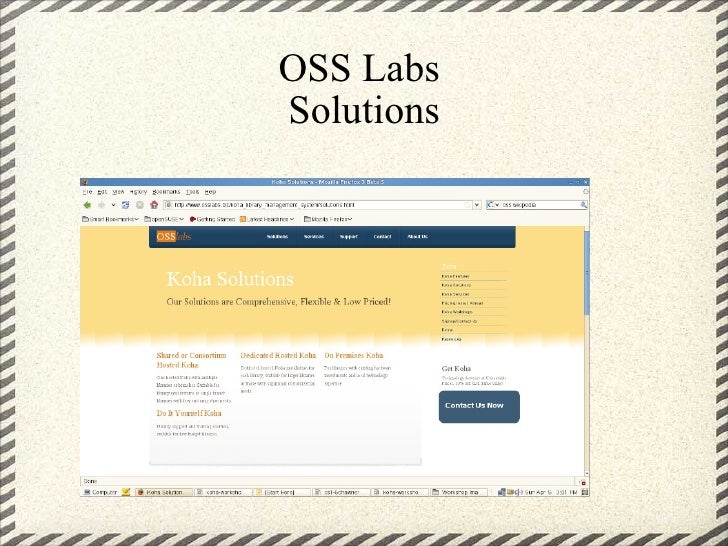The width and height of the screenshot is (728, 546).
Task: Click the network icon in the system tray
Action: click(x=501, y=492)
